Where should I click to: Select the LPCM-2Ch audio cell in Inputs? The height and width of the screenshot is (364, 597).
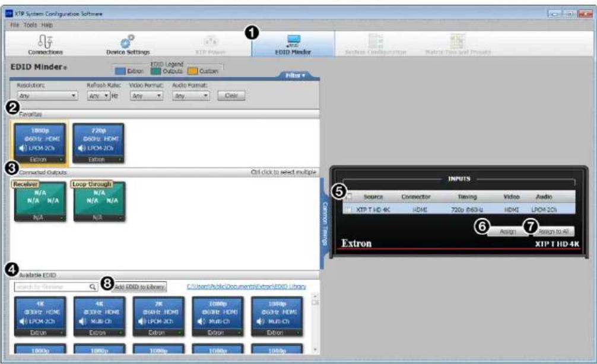pos(544,210)
